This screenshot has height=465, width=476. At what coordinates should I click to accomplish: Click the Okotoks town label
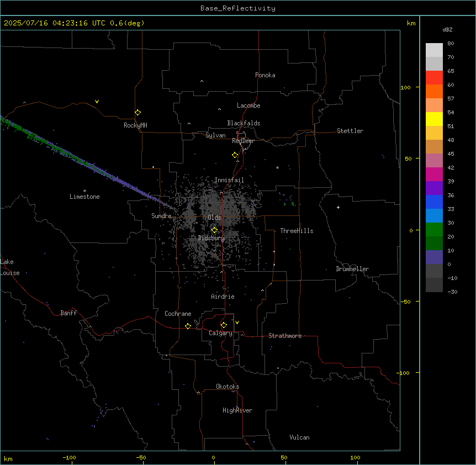[x=228, y=387]
